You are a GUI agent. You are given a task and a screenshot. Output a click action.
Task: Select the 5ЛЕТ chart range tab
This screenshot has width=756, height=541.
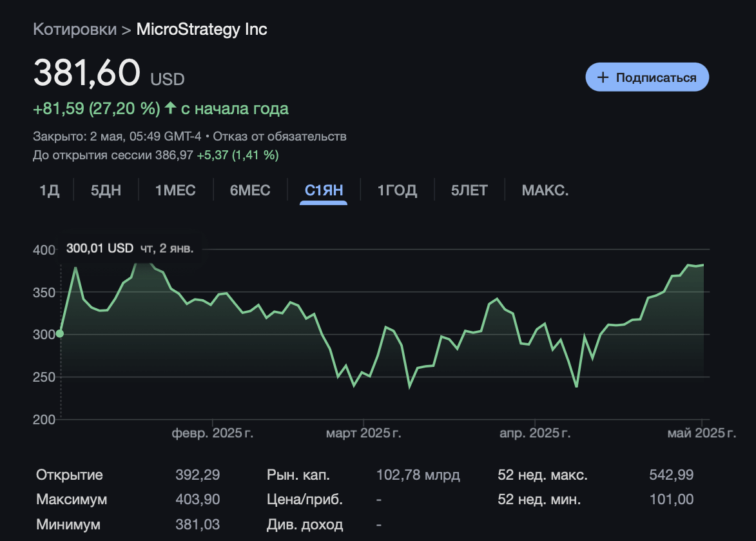pos(470,190)
